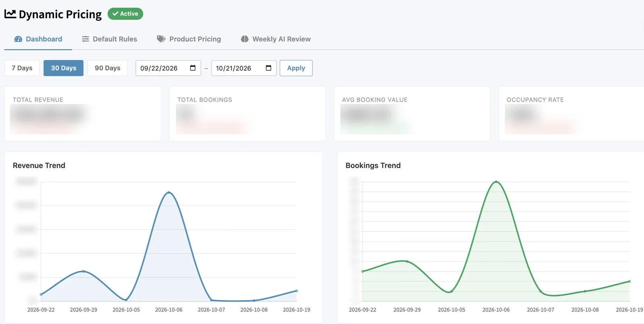Click the Avg Booking Value card label
The height and width of the screenshot is (324, 644).
click(375, 100)
